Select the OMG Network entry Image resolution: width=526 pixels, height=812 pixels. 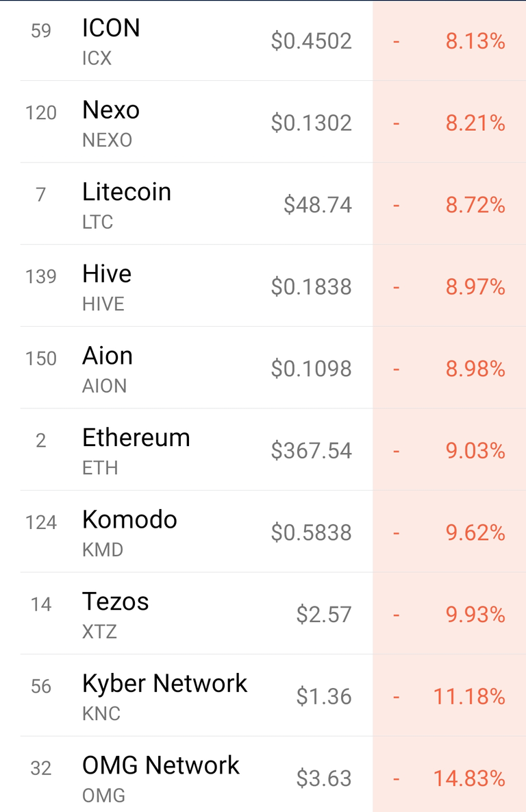pyautogui.click(x=161, y=765)
